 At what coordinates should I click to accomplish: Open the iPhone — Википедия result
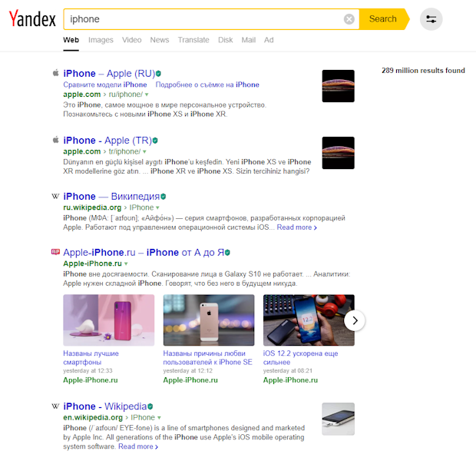click(x=111, y=197)
